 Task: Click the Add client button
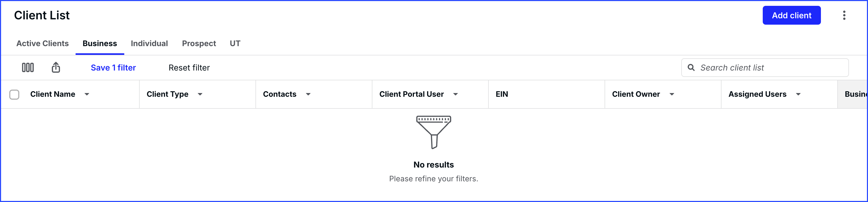(x=791, y=15)
